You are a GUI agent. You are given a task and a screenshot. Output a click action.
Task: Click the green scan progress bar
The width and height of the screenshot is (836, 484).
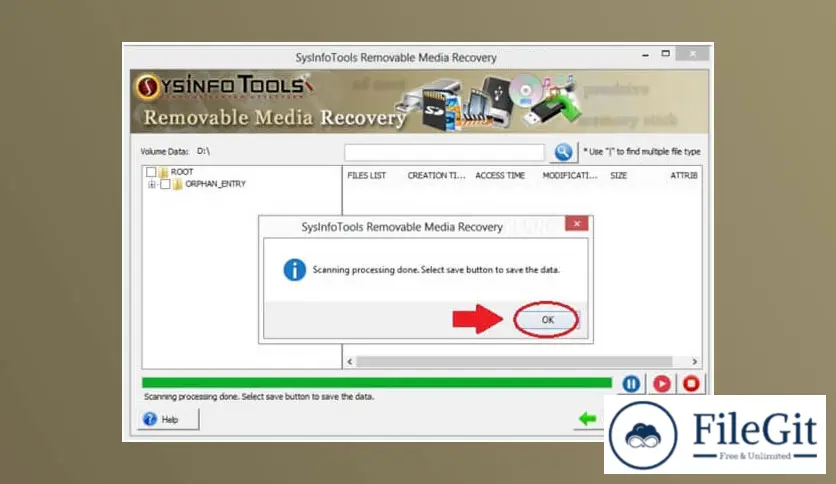tap(376, 383)
